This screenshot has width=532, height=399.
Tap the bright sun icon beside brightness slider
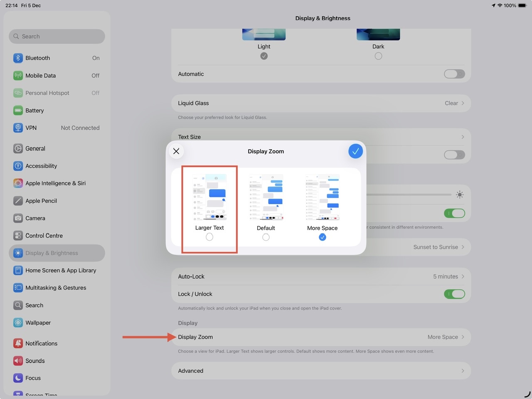coord(460,195)
